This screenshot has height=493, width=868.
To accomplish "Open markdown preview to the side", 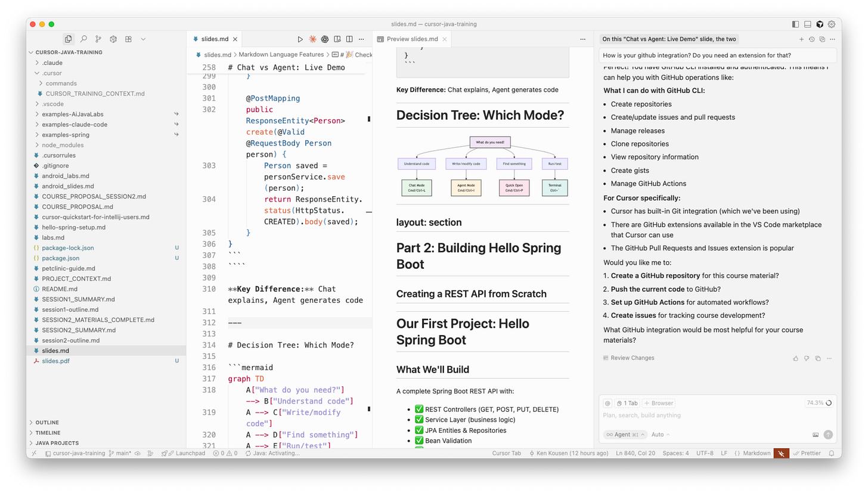I will [337, 39].
